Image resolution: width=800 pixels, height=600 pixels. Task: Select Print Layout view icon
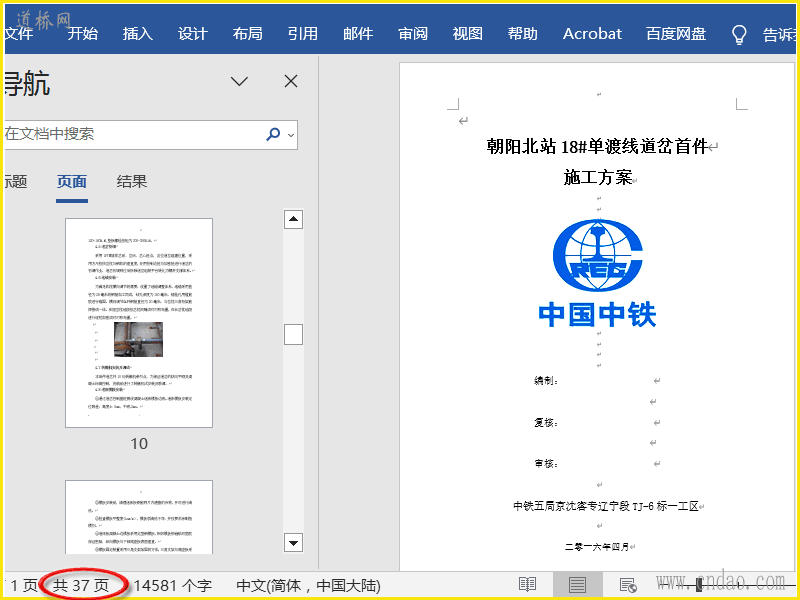pyautogui.click(x=578, y=585)
